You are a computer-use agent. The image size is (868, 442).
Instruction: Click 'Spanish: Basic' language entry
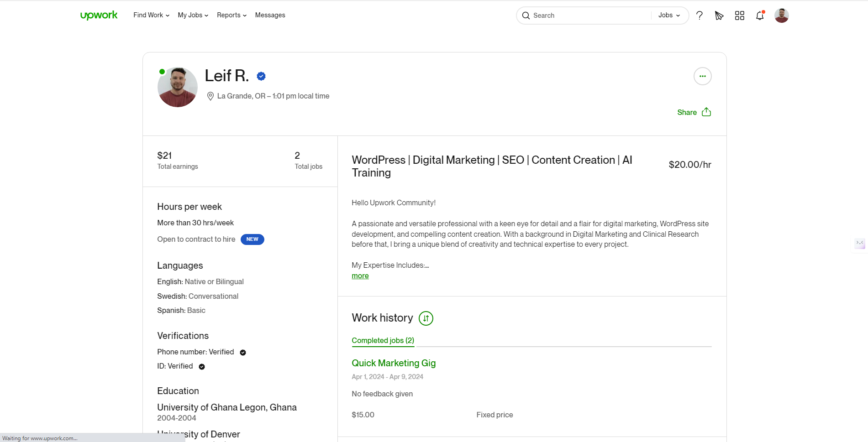coord(181,311)
